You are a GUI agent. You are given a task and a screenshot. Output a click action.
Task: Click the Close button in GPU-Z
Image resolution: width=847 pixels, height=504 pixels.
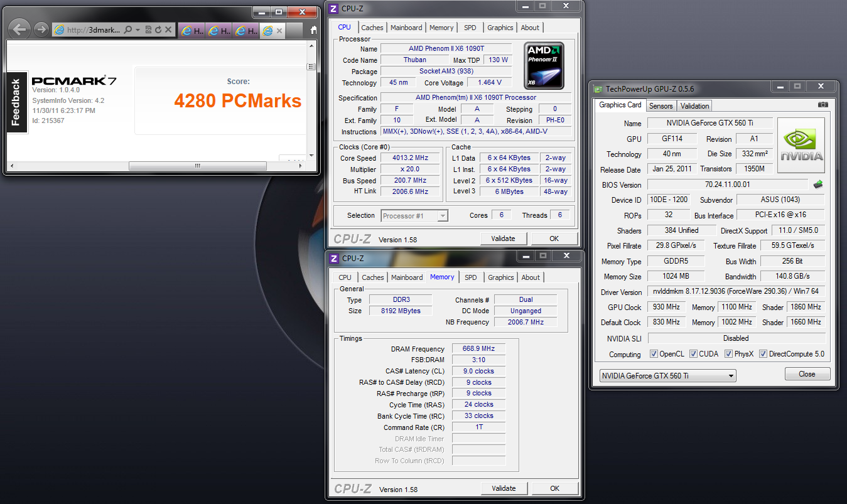click(x=807, y=374)
